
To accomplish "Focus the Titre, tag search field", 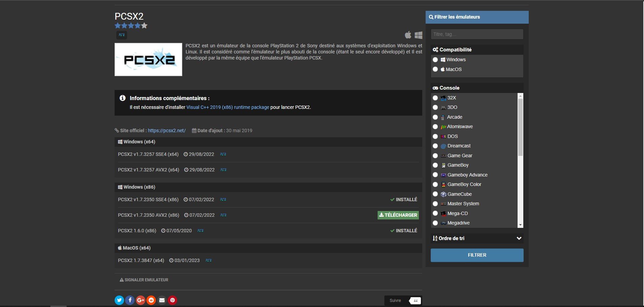I will point(477,34).
